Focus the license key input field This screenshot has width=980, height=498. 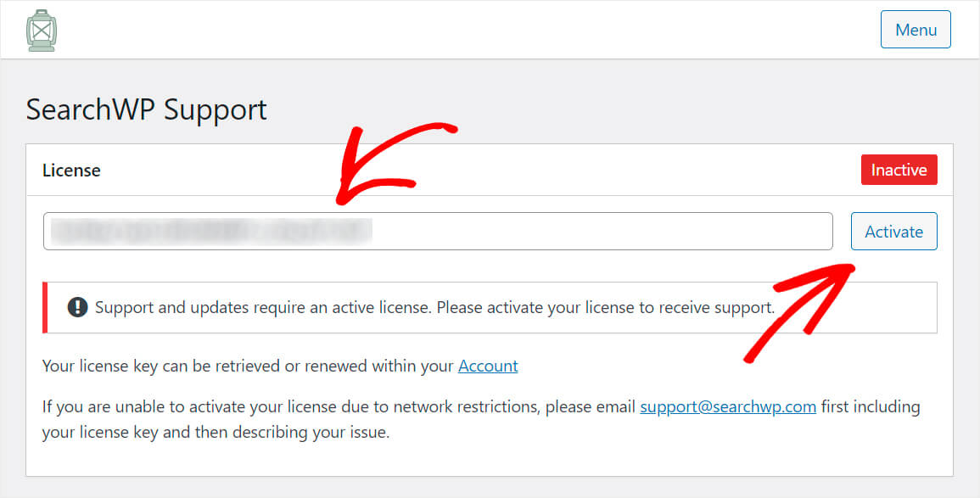tap(438, 232)
